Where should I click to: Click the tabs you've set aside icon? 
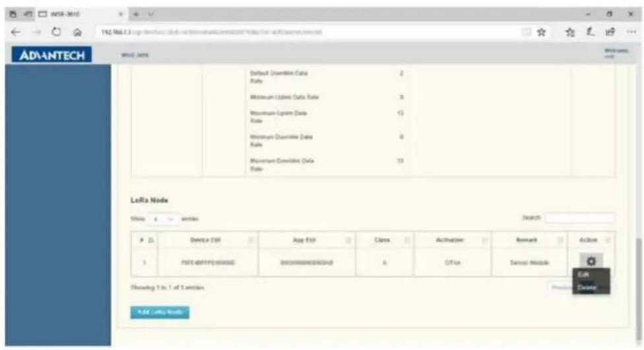click(13, 14)
